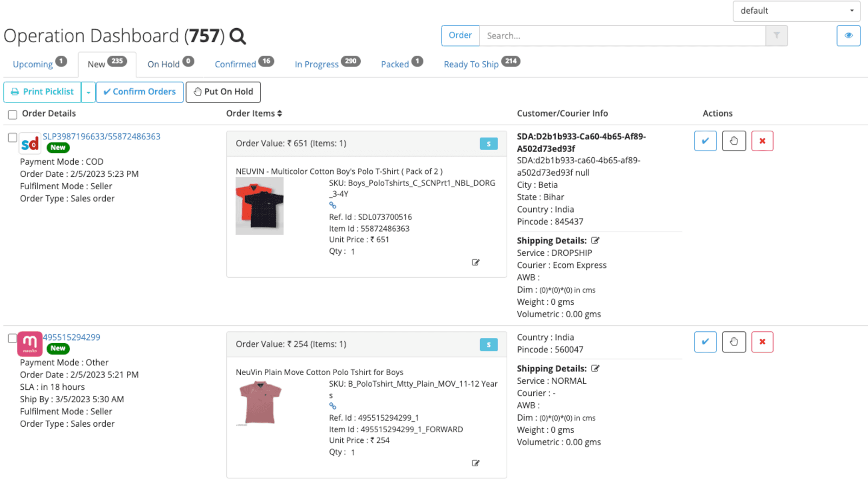Open the In Progress tab
The image size is (868, 488).
tap(317, 63)
